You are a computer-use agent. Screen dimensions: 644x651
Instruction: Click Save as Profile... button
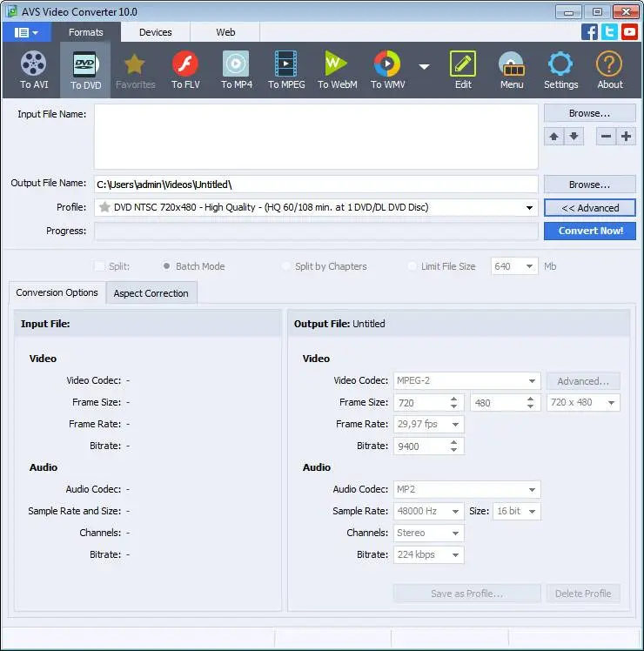coord(466,594)
